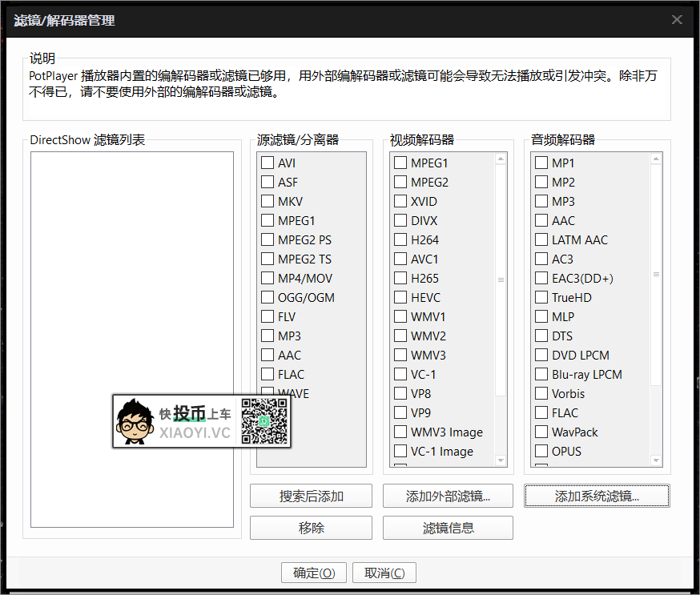Image resolution: width=700 pixels, height=595 pixels.
Task: Check the FLAC audio decoder checkbox
Action: pos(541,412)
